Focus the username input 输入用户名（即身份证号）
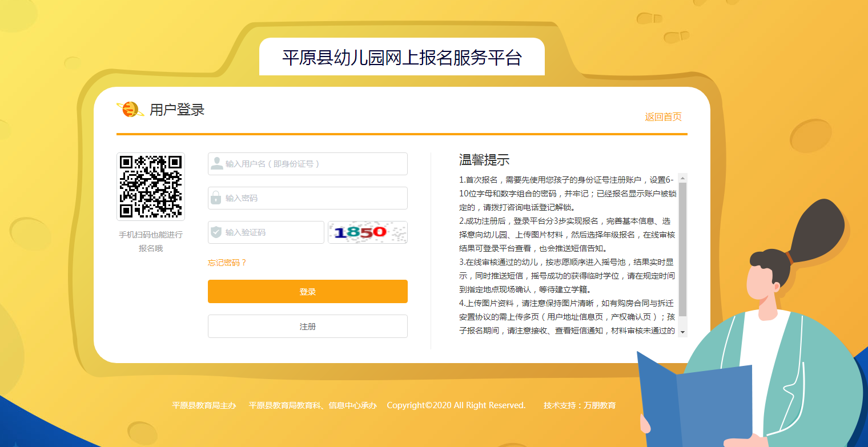 click(x=308, y=164)
